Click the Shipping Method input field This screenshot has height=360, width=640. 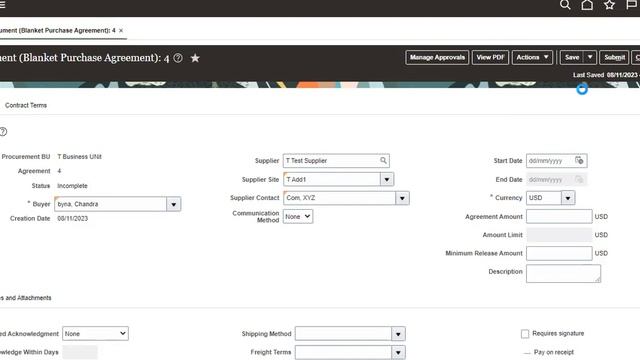(x=343, y=334)
